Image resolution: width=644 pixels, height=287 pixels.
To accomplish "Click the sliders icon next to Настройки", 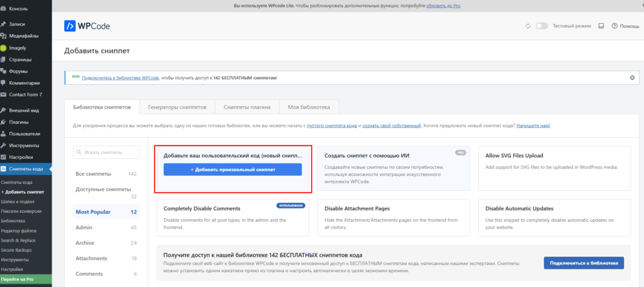I will click(3, 157).
